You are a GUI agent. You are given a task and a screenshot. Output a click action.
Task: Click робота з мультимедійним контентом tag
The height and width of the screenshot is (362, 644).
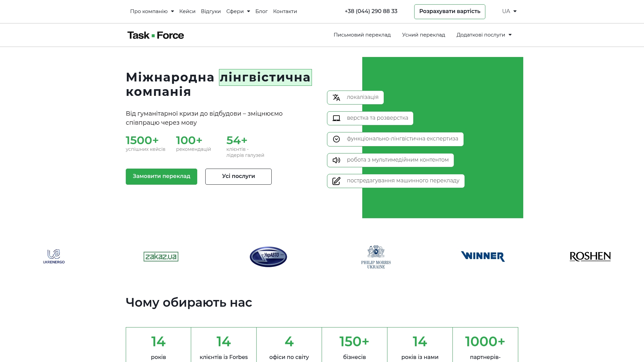point(390,160)
